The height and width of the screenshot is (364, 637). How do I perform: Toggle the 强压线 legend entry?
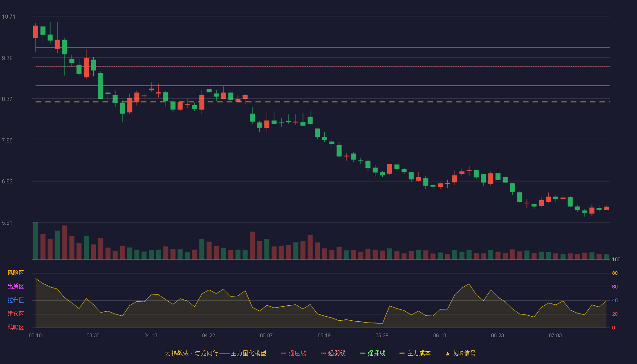(293, 353)
